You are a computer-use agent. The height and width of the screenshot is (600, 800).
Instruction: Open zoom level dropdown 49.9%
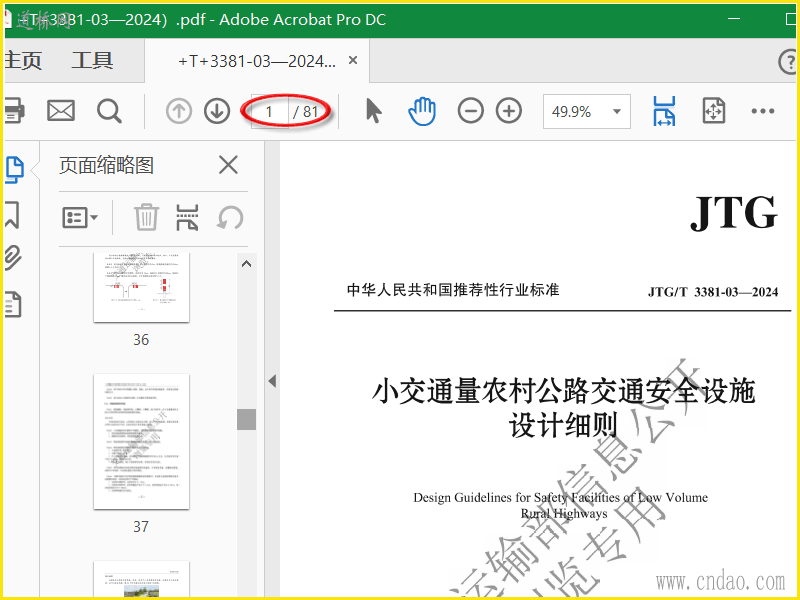(587, 111)
